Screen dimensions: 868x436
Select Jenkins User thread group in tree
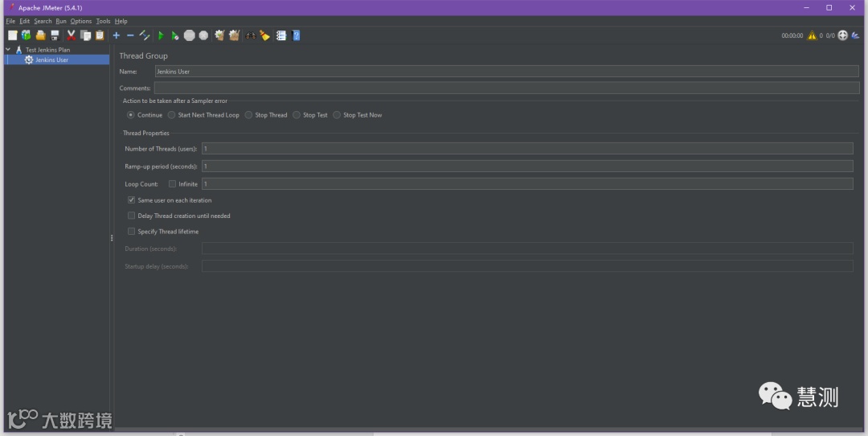52,60
